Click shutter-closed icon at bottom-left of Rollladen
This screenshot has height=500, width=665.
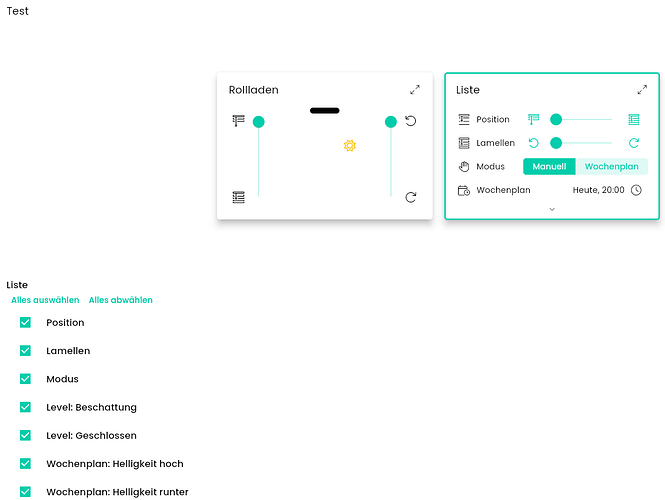click(238, 197)
